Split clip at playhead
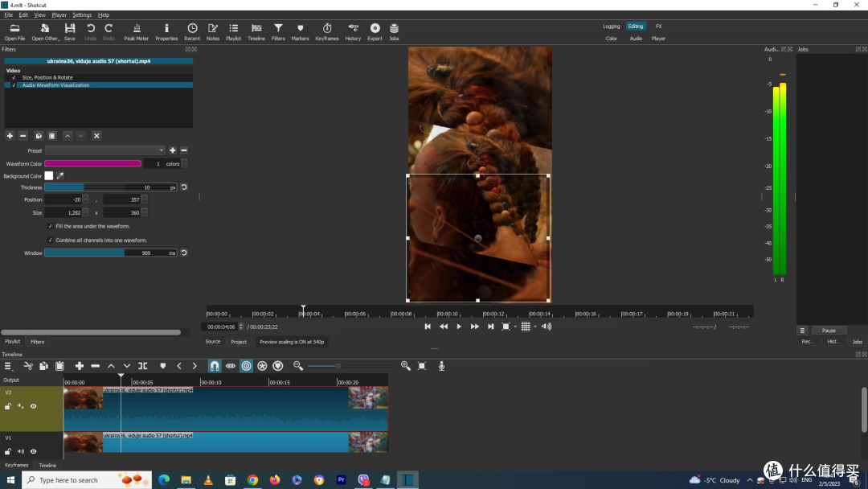The width and height of the screenshot is (868, 489). [x=143, y=366]
